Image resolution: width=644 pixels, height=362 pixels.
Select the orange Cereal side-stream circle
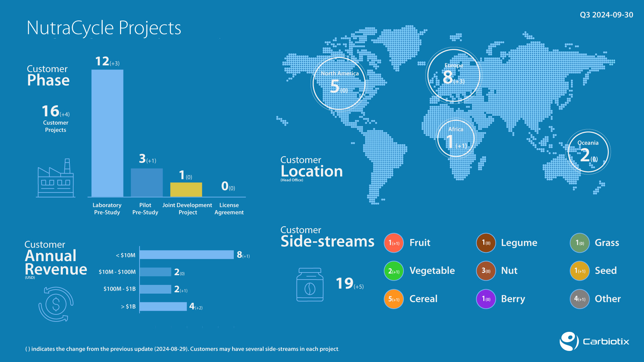click(x=394, y=299)
